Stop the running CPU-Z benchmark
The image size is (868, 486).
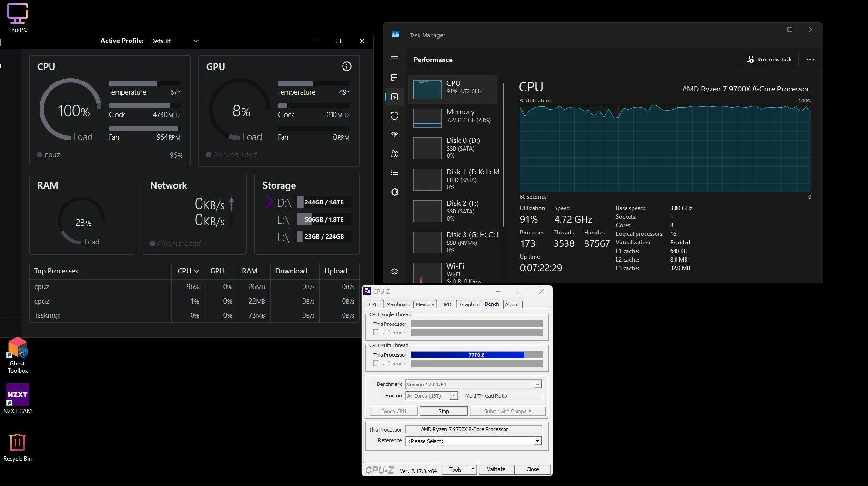tap(444, 411)
